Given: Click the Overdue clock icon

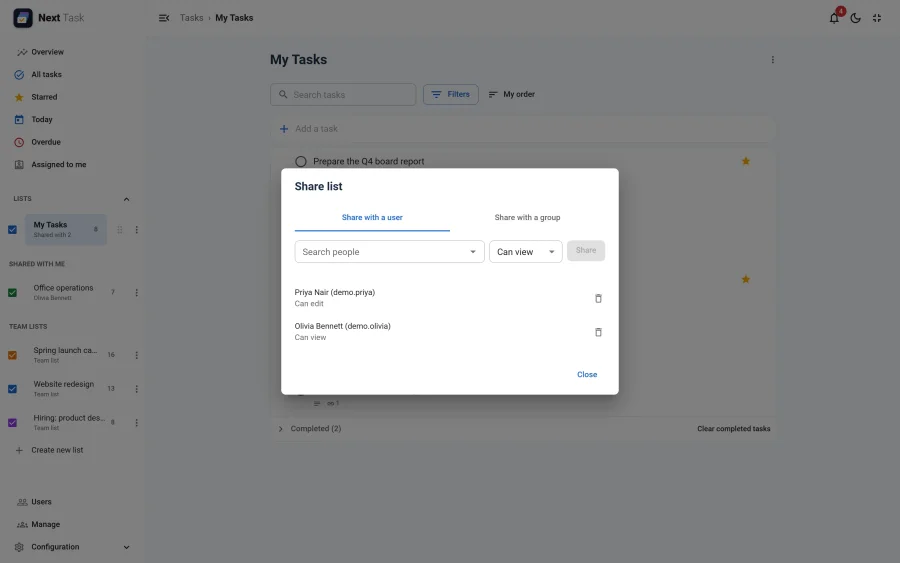Looking at the screenshot, I should (19, 142).
